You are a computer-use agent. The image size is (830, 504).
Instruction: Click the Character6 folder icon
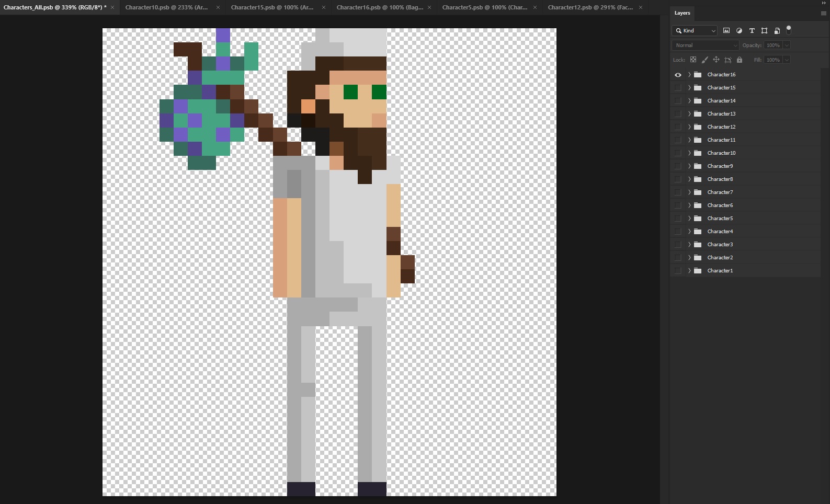click(698, 205)
